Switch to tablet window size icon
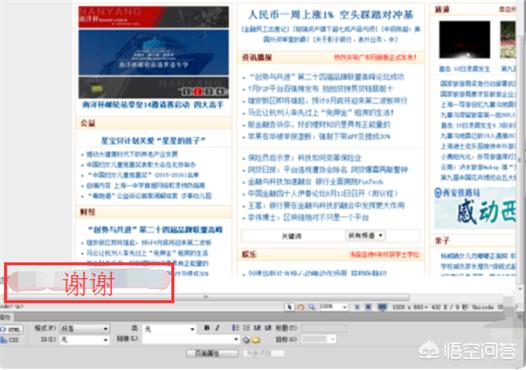The width and height of the screenshot is (526, 370). click(368, 307)
